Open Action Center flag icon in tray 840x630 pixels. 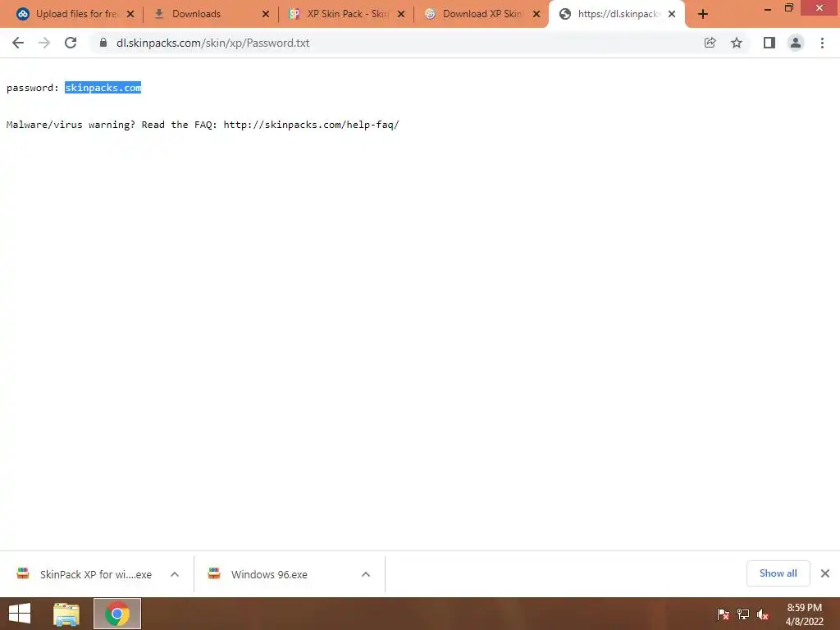[724, 614]
